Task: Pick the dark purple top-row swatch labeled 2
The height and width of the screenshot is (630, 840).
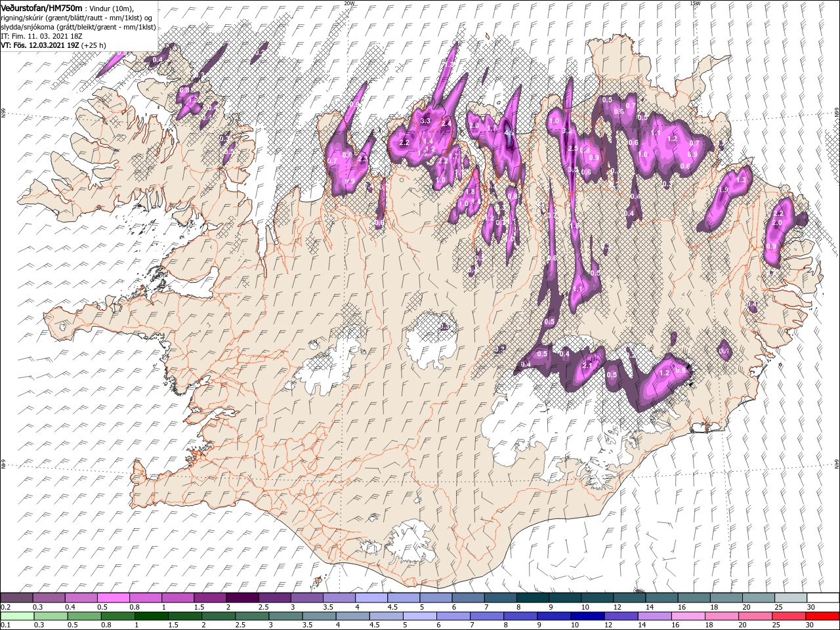Action: (x=242, y=597)
